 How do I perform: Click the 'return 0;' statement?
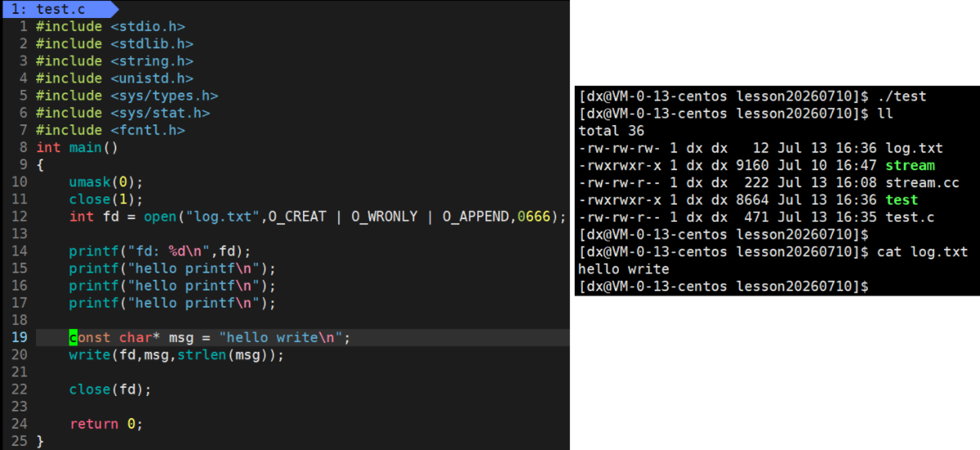[x=106, y=424]
